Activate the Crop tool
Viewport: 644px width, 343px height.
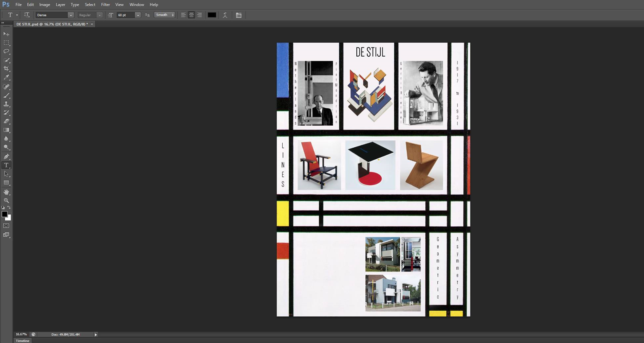click(x=6, y=69)
